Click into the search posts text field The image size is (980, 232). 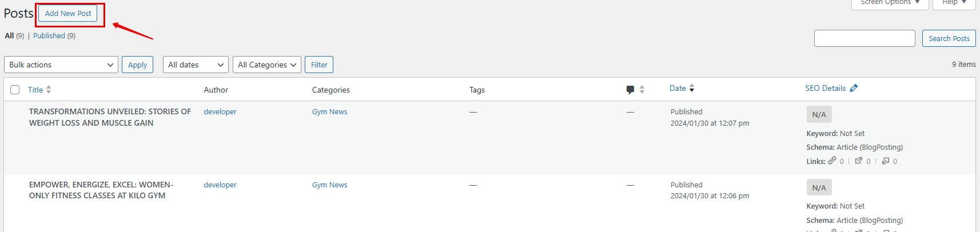pyautogui.click(x=865, y=38)
